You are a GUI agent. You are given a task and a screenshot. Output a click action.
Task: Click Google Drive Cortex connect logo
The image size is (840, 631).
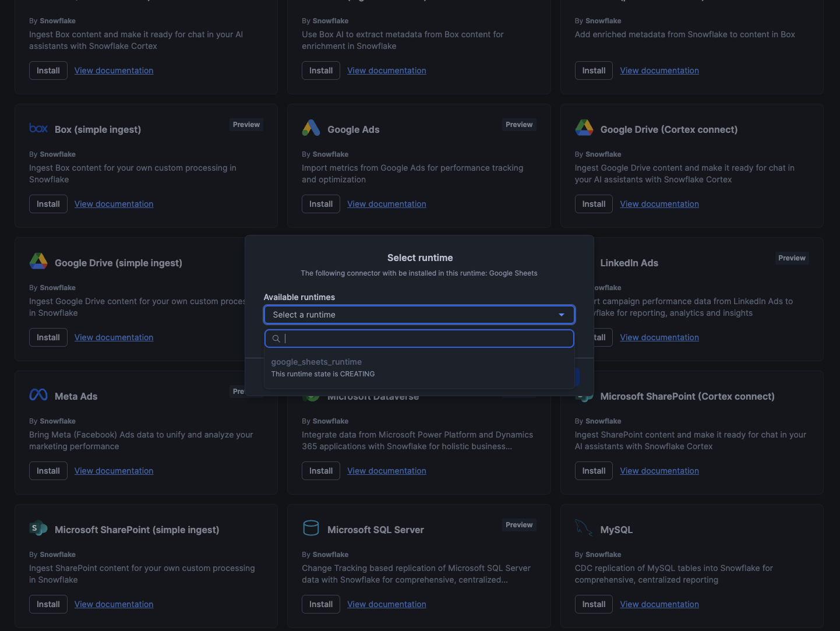tap(584, 128)
